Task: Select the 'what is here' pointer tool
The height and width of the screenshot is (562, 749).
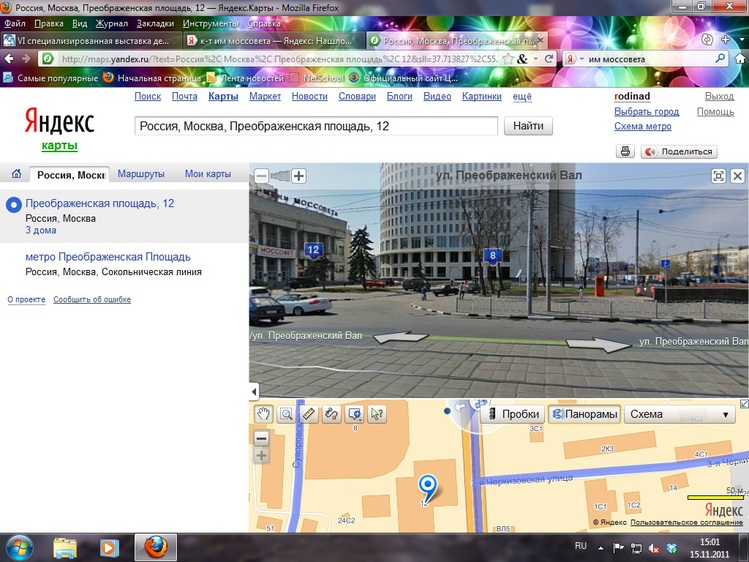Action: (377, 414)
